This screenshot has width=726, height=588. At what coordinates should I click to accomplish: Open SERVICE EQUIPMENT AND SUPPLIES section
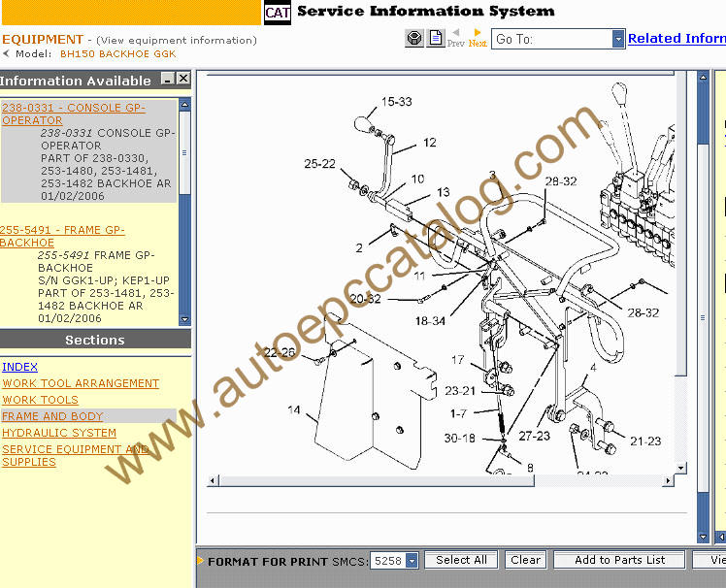75,456
